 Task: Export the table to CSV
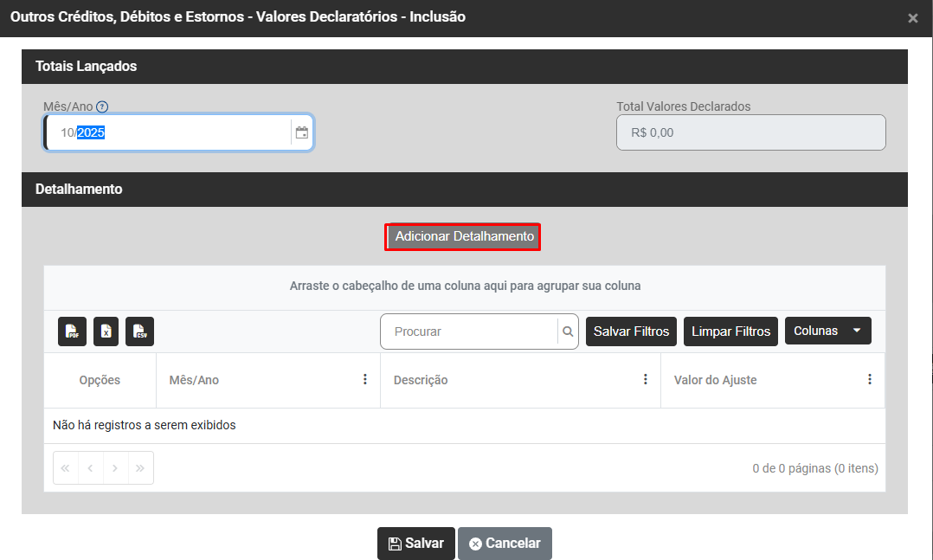coord(139,331)
